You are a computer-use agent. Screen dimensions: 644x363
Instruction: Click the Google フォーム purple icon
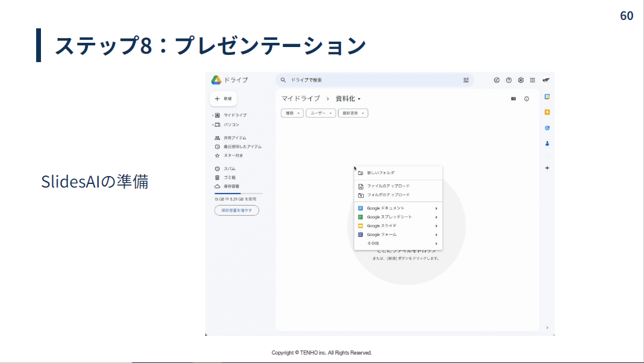[360, 235]
